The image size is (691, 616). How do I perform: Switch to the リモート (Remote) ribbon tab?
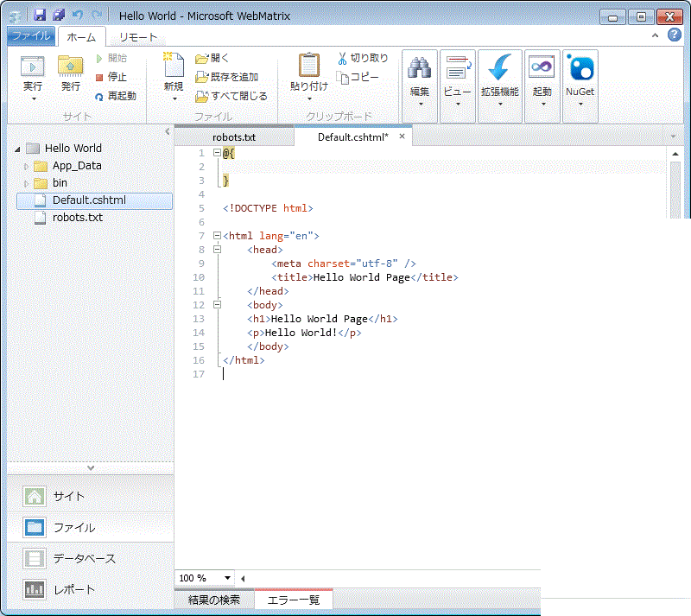[x=138, y=37]
